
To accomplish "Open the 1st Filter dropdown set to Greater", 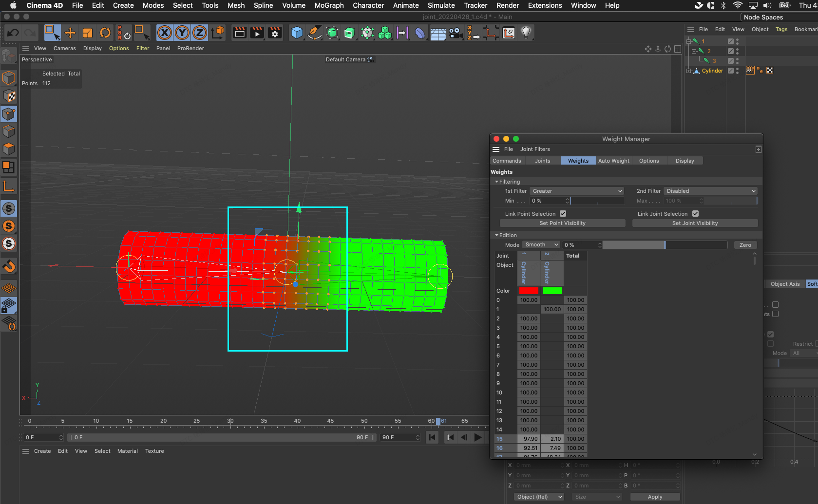I will (x=577, y=191).
